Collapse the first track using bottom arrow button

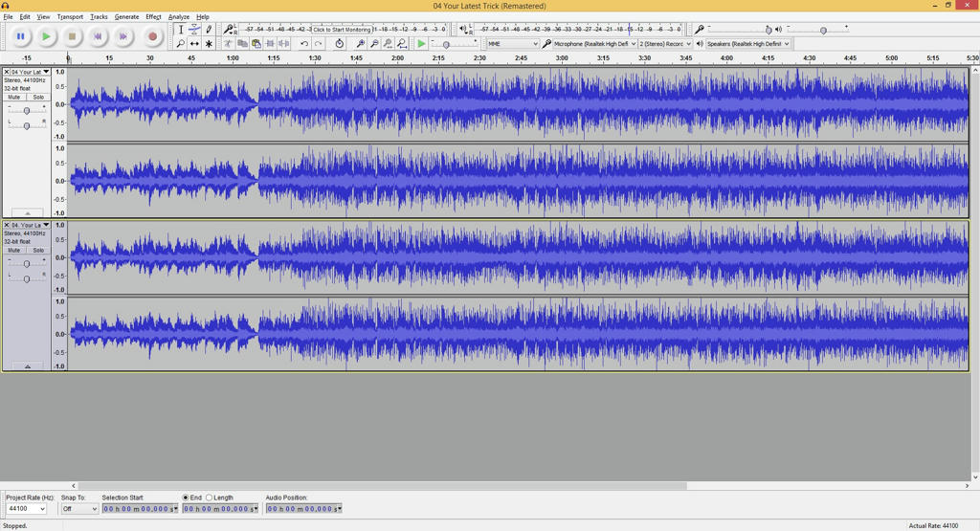(27, 213)
